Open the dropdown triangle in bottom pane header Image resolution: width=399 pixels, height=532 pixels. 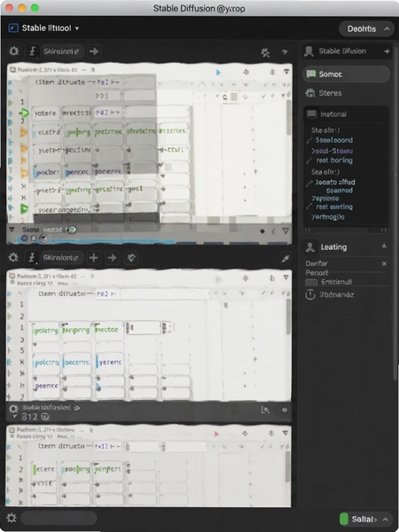tap(286, 433)
